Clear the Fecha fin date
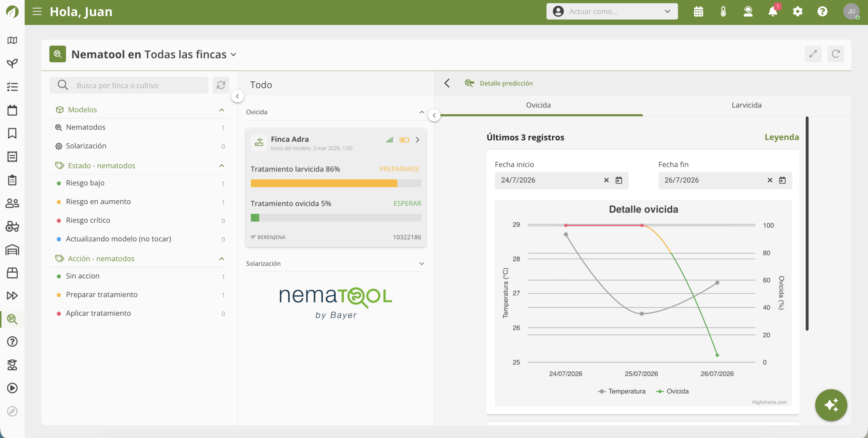 click(x=770, y=180)
